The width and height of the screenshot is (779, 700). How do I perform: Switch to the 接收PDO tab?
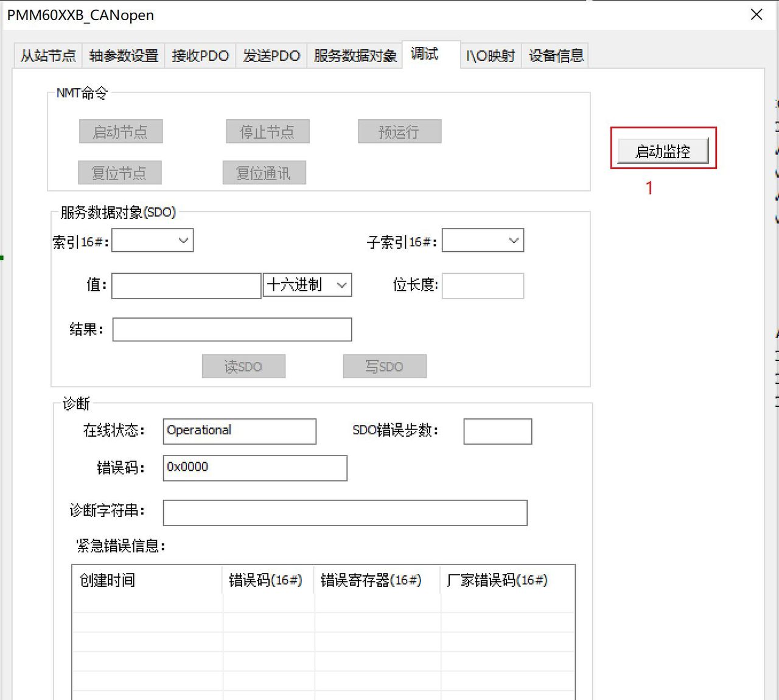[200, 55]
